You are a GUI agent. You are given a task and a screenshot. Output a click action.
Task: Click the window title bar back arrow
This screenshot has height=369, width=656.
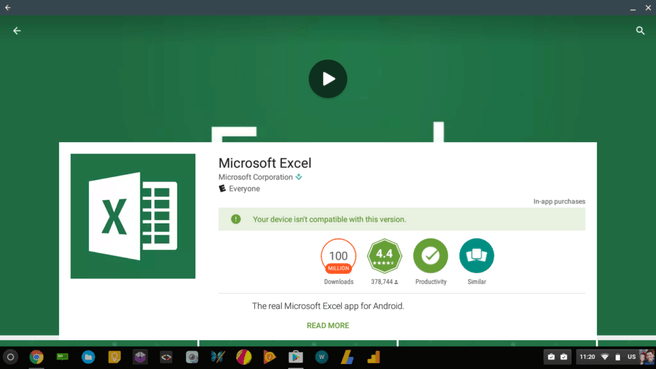pos(8,8)
